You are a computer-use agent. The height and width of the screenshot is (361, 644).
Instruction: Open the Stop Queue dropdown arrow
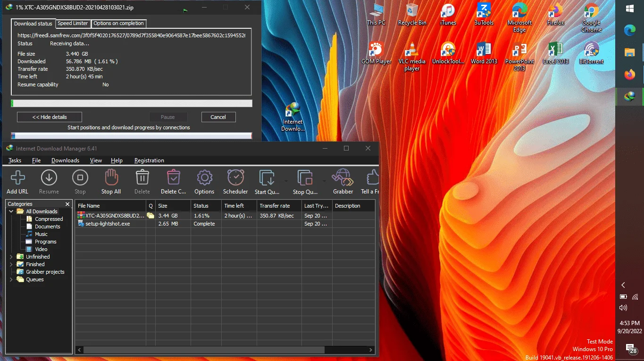324,181
